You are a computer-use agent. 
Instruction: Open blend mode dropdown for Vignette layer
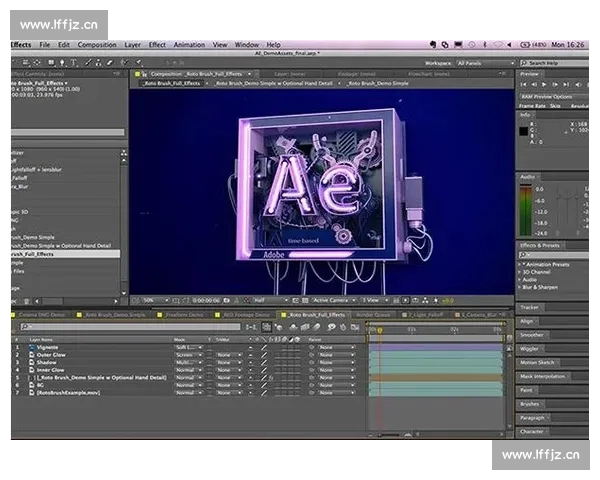pos(187,347)
